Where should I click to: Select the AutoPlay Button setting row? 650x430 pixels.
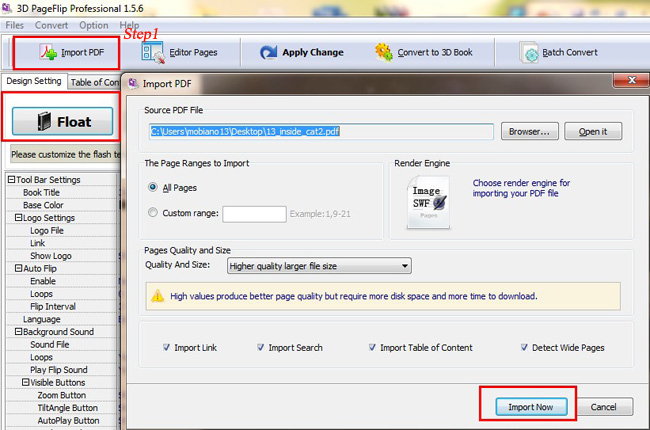click(x=61, y=420)
